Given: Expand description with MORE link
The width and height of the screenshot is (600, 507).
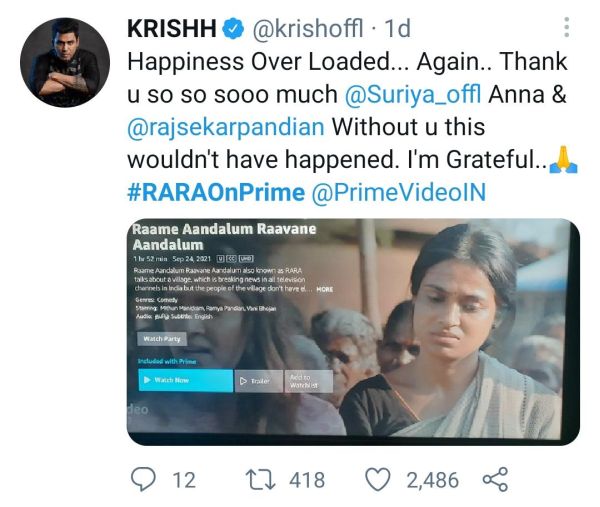Looking at the screenshot, I should pos(324,290).
